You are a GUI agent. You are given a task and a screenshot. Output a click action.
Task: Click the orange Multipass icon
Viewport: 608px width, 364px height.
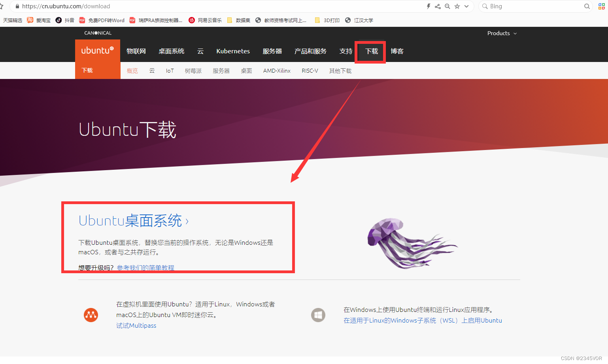pyautogui.click(x=91, y=315)
